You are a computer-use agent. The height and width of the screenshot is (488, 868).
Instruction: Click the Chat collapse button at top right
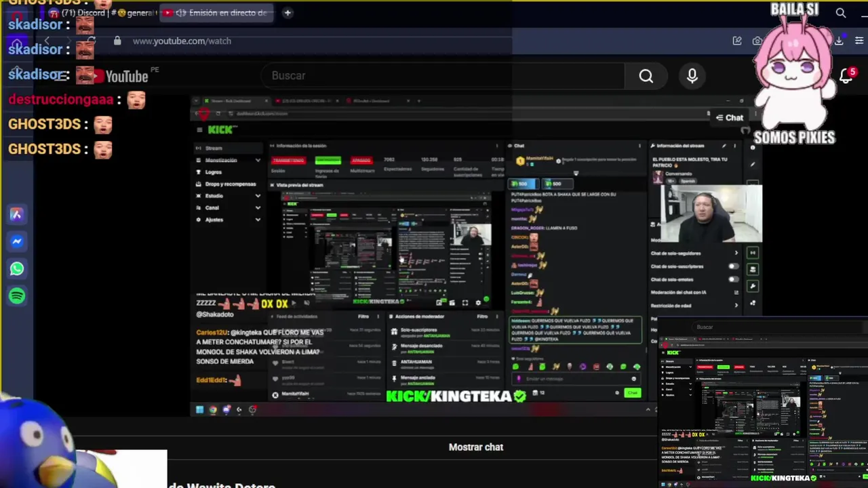click(730, 118)
